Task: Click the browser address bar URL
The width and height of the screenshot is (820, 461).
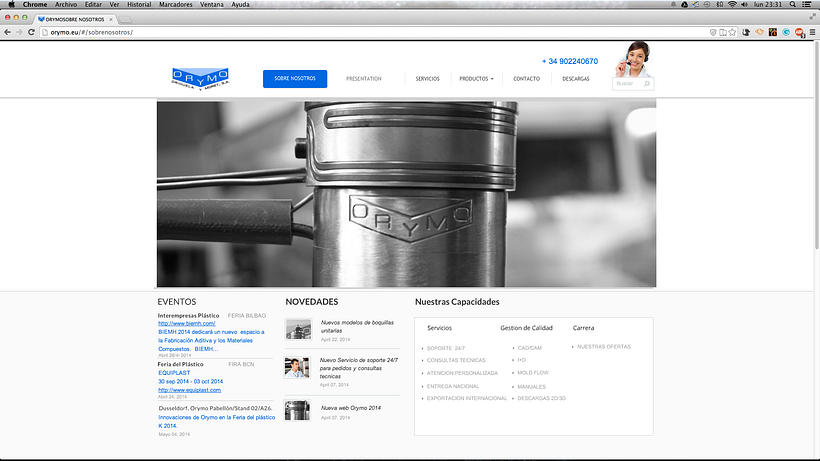Action: tap(92, 32)
